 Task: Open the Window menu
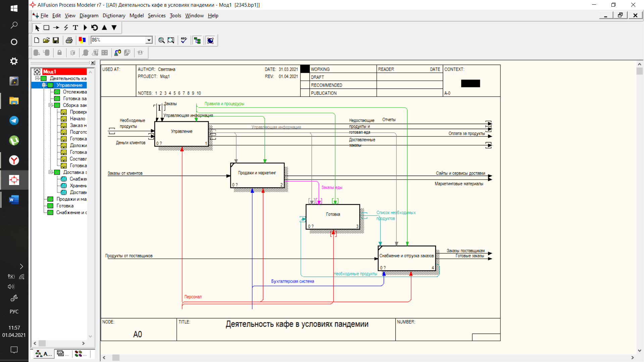[x=194, y=15]
